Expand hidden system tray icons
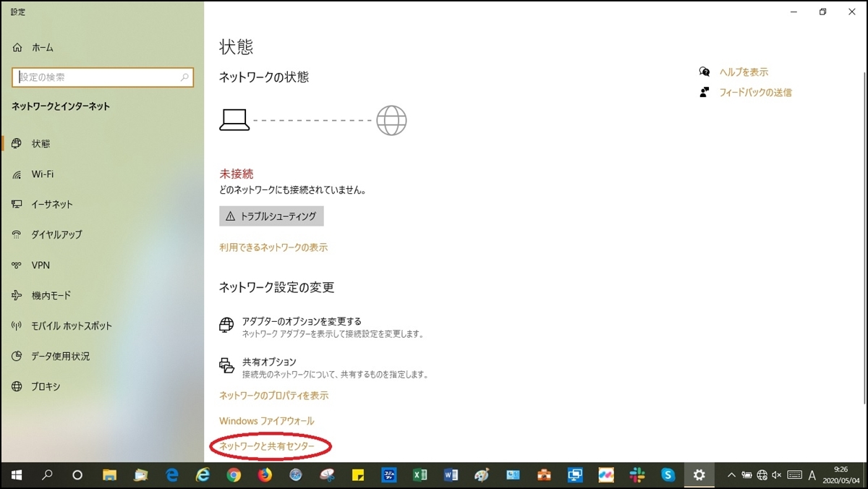 [733, 475]
